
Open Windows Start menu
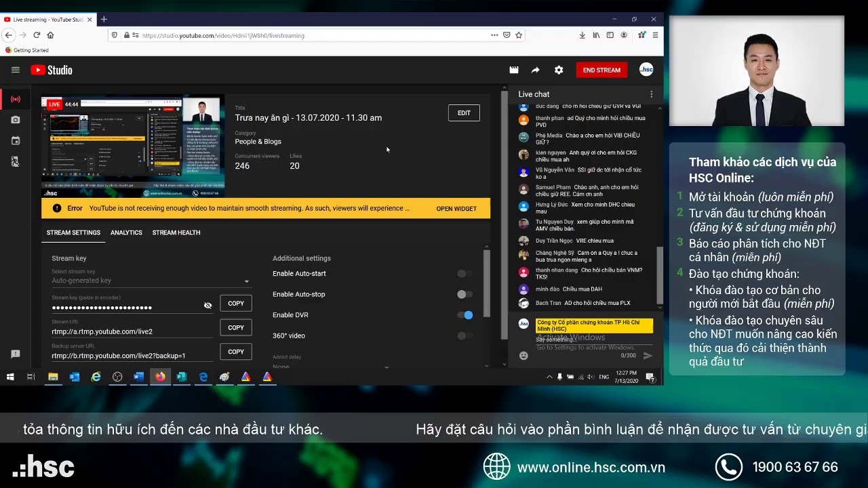click(10, 377)
